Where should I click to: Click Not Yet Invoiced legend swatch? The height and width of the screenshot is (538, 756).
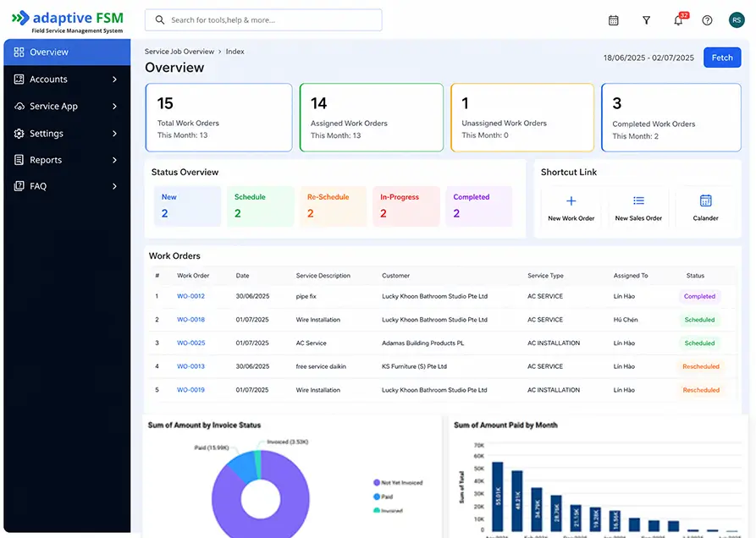(x=377, y=483)
